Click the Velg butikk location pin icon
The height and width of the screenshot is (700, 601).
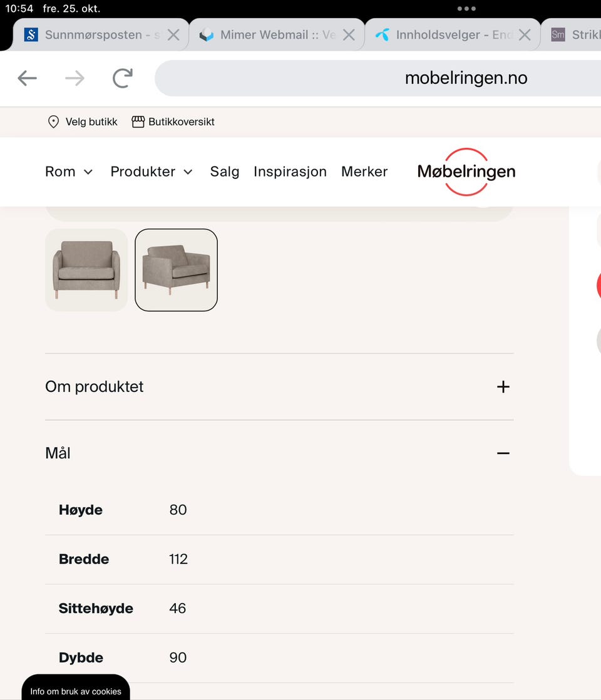tap(54, 122)
